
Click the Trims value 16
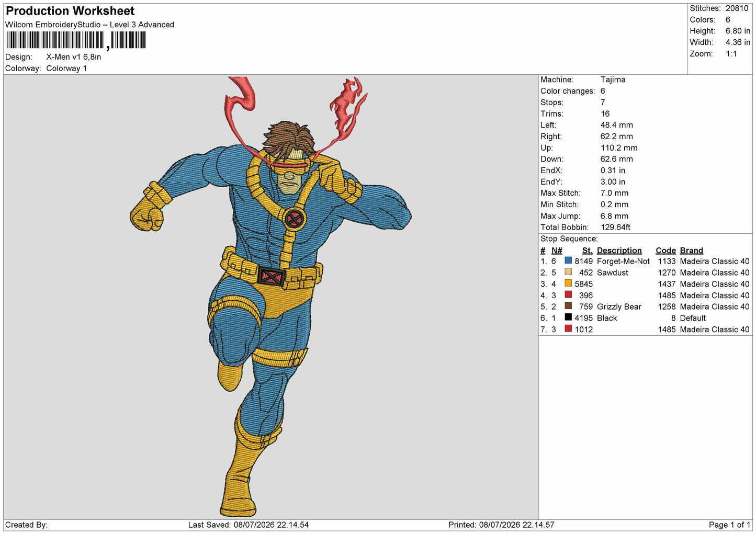(x=605, y=113)
